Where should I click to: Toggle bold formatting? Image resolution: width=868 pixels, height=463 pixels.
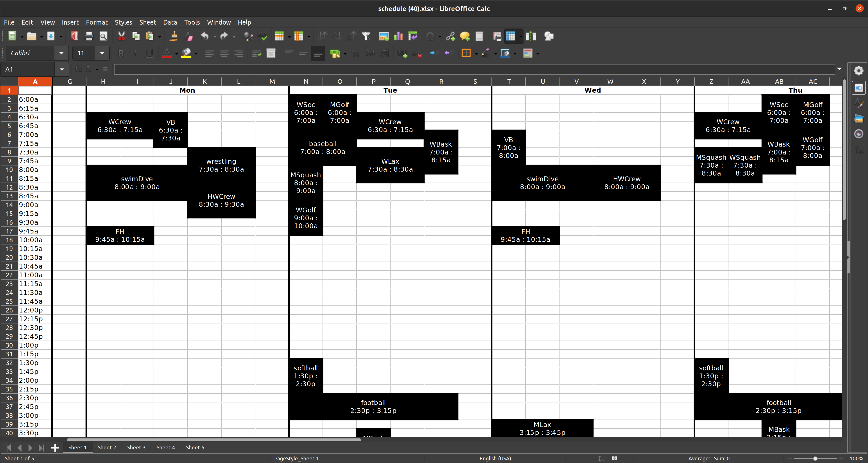coord(121,53)
